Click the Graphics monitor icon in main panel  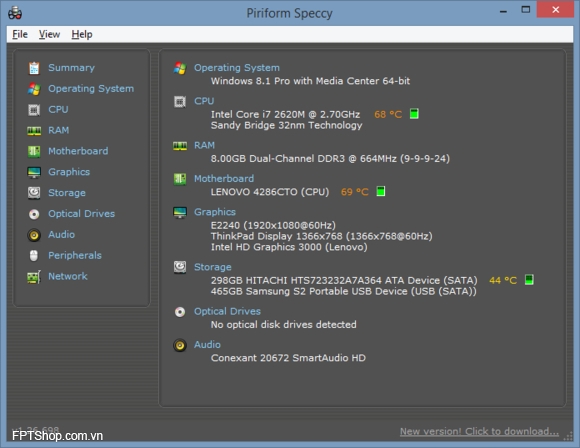(x=180, y=212)
